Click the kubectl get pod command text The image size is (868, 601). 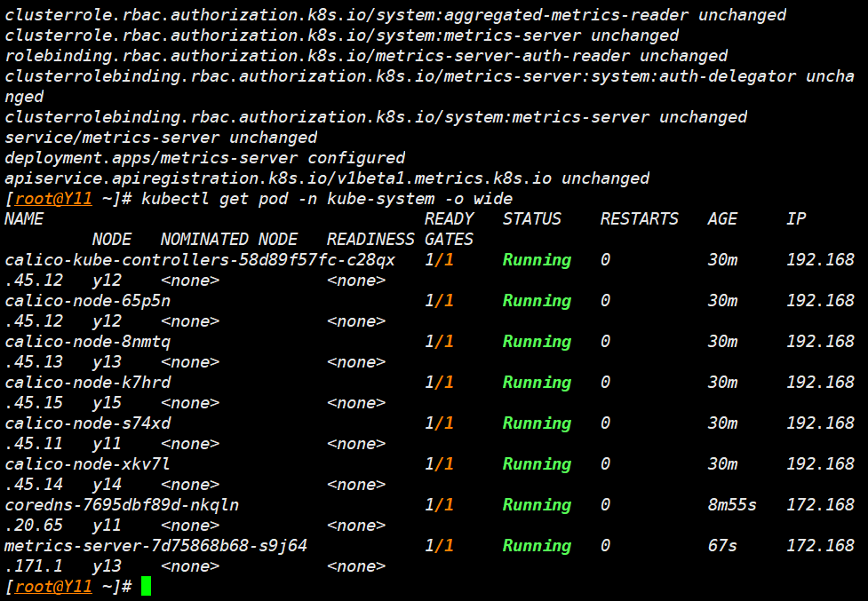click(326, 199)
